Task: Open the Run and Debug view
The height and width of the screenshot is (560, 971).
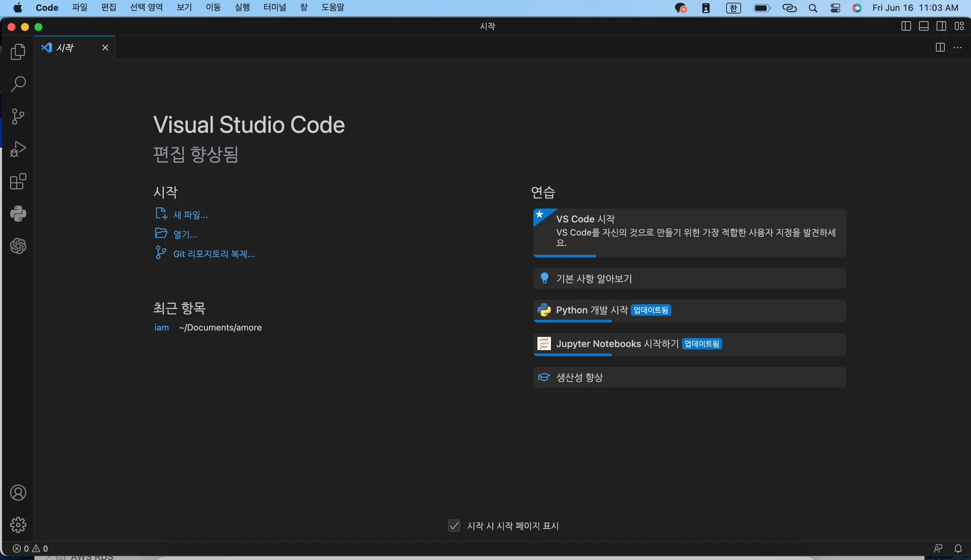Action: point(18,149)
